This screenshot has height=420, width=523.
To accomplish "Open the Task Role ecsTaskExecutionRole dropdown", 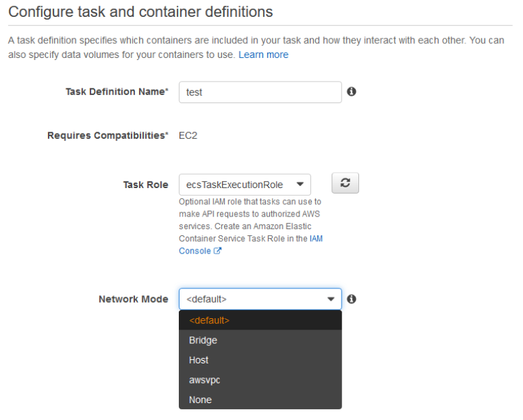I will 244,184.
